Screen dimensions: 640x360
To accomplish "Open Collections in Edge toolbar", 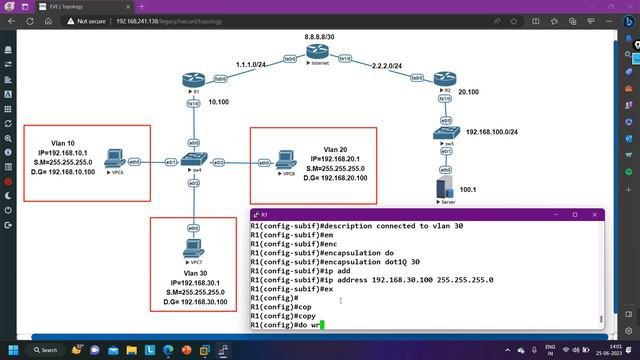I will point(572,21).
